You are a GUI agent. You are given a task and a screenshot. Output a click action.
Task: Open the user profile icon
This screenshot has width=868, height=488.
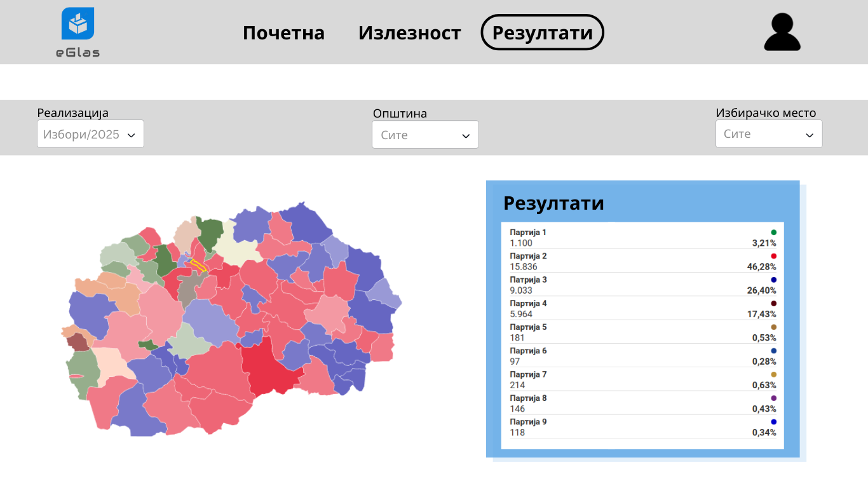782,32
